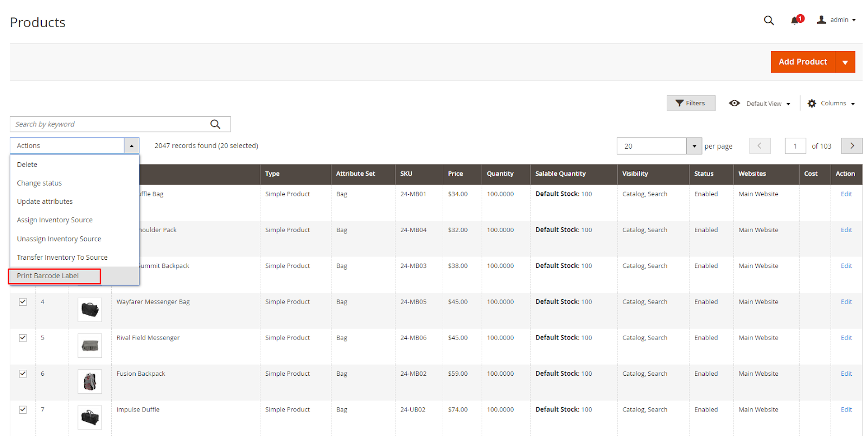Click the admin user account icon

821,20
